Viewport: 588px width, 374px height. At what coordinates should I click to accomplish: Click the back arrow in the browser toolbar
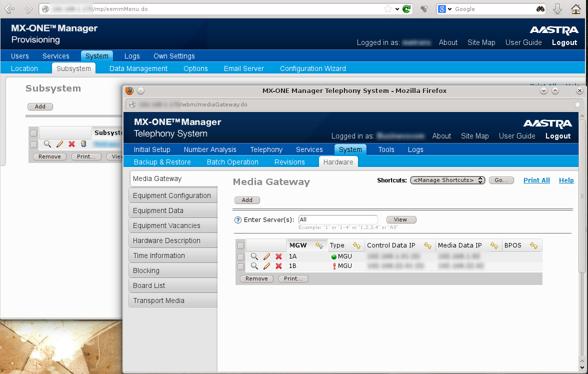coord(9,8)
